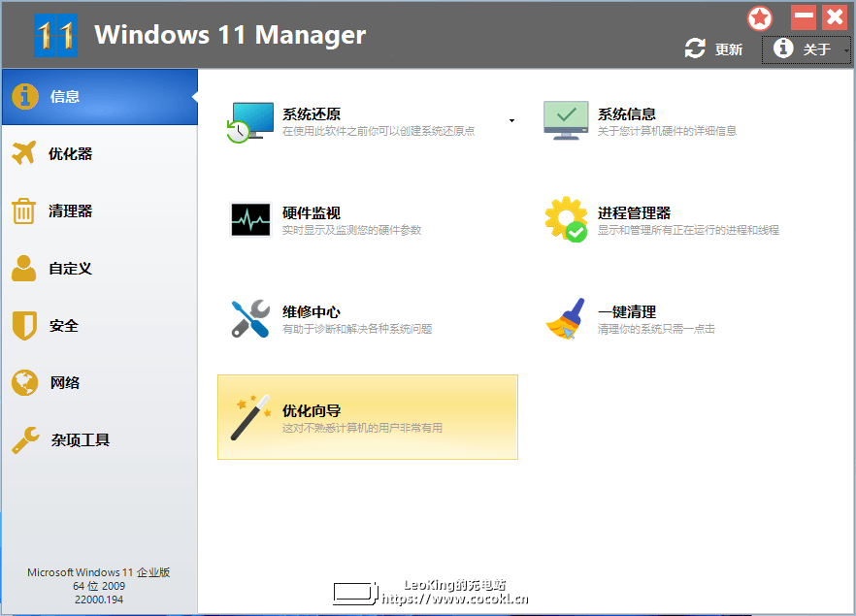Go to the 自定义 sidebar tab
Image resolution: width=856 pixels, height=616 pixels.
(100, 269)
